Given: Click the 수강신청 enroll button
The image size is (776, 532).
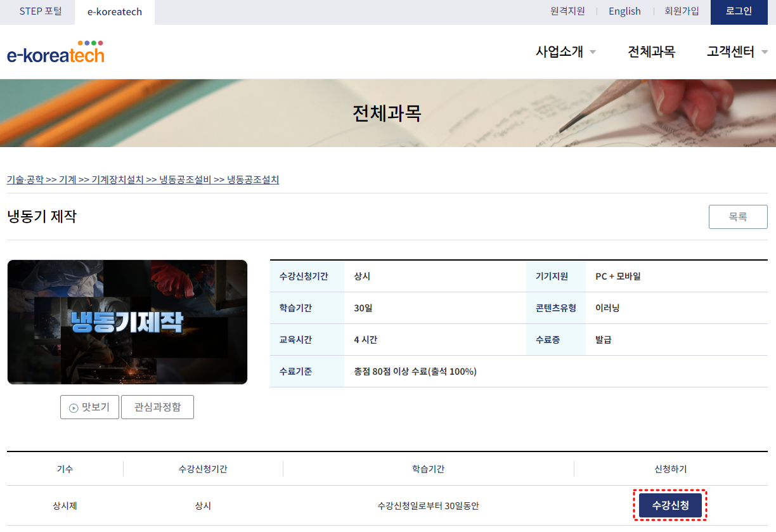Looking at the screenshot, I should click(x=671, y=505).
